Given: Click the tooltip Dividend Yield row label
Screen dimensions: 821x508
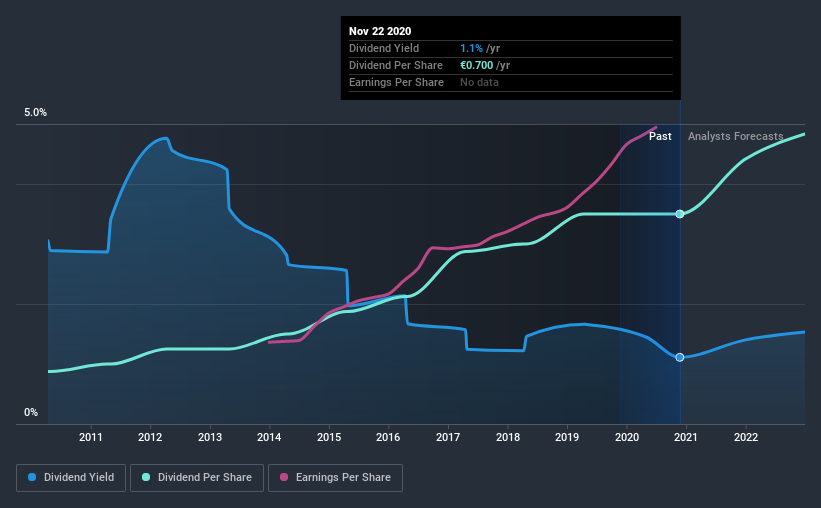Looking at the screenshot, I should [384, 48].
